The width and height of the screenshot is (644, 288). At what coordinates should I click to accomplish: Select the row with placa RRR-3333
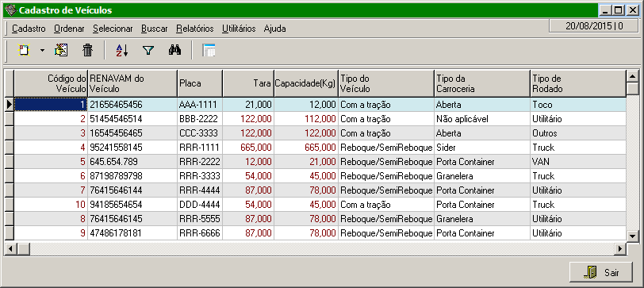pos(320,176)
